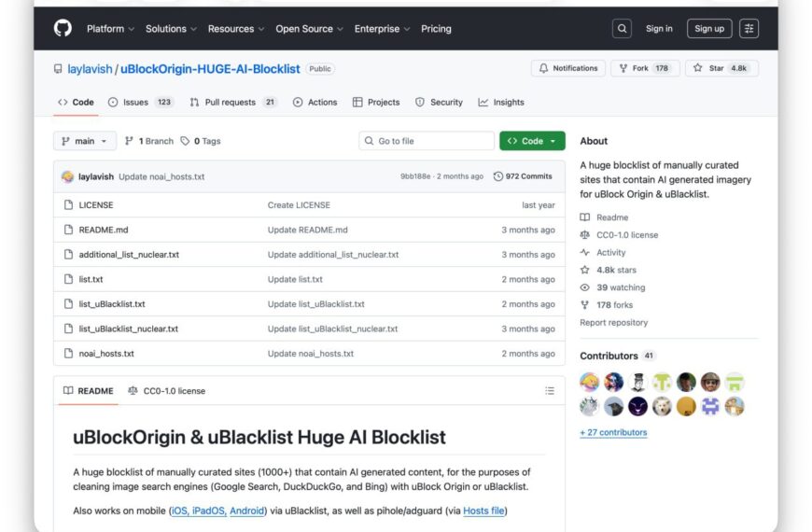Expand the Open Source menu
812x532 pixels.
(309, 29)
